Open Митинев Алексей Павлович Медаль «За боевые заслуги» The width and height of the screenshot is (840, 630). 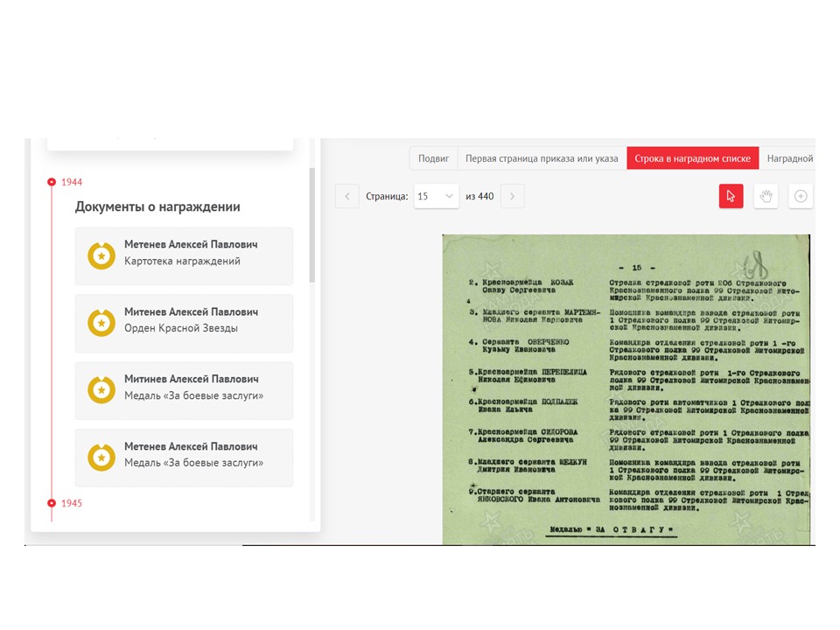[x=185, y=390]
